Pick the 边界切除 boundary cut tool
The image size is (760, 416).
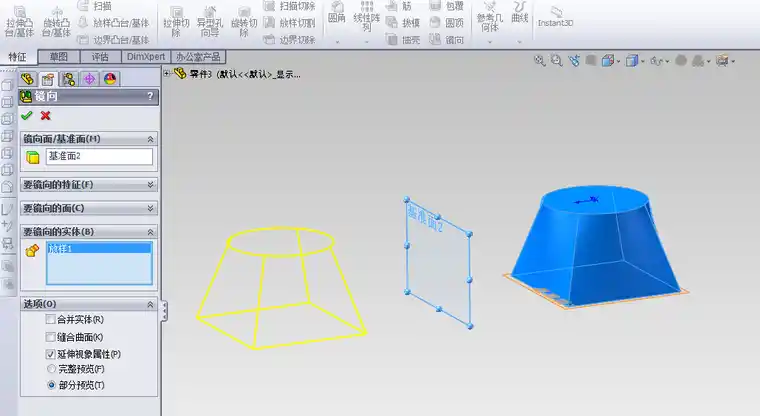click(289, 40)
